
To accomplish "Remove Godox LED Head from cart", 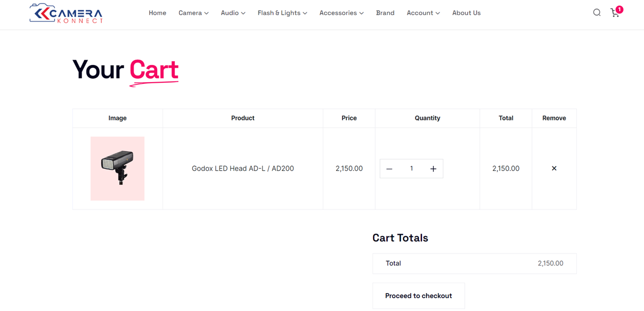I will pyautogui.click(x=554, y=169).
